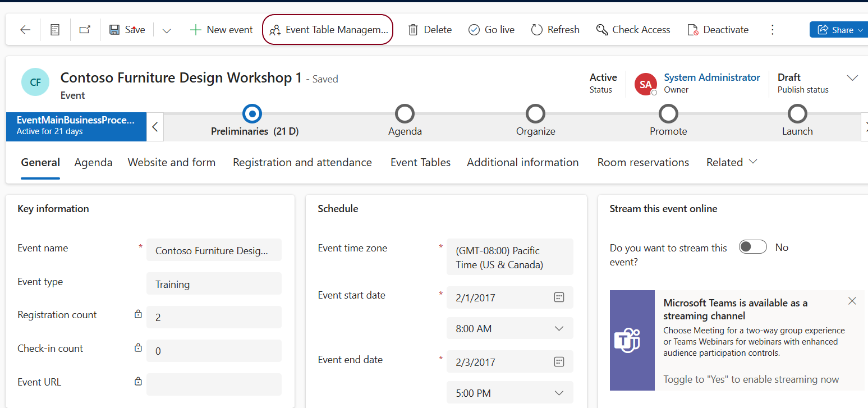
Task: Click the event title Contoso Furniture Design Workshop 1
Action: [181, 77]
